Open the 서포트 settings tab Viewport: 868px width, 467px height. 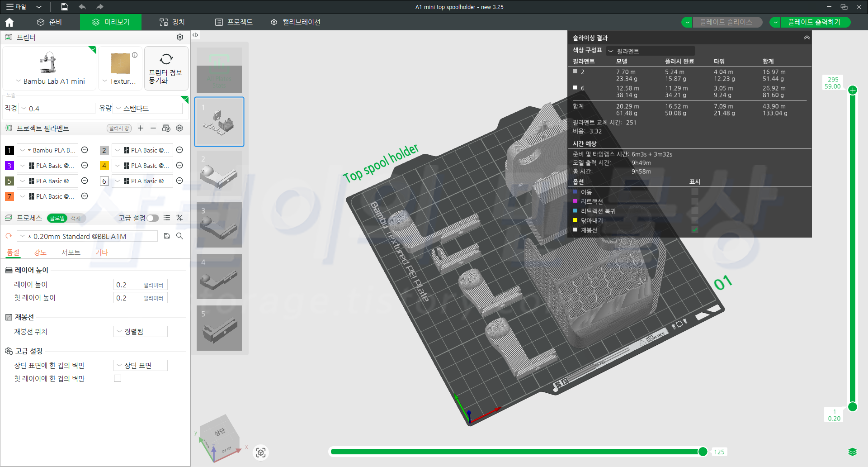[71, 252]
